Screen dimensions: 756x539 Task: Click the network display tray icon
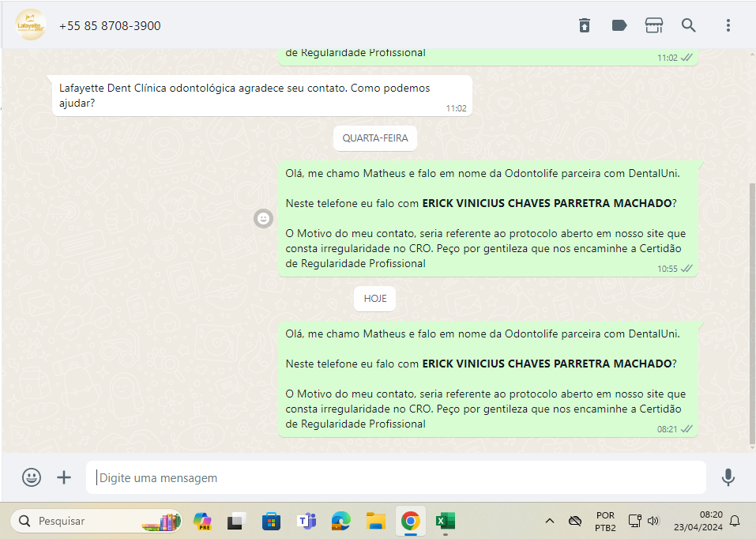click(x=634, y=521)
